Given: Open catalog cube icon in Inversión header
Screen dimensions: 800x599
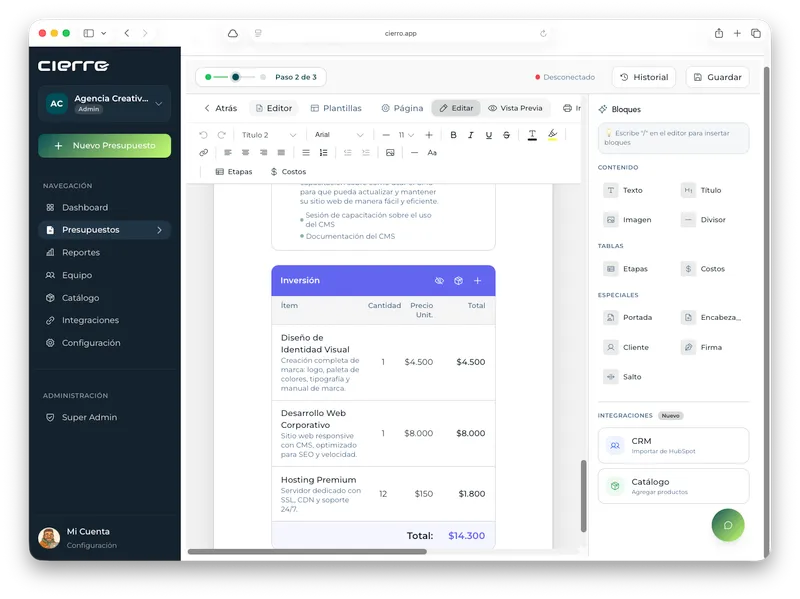Looking at the screenshot, I should point(458,281).
